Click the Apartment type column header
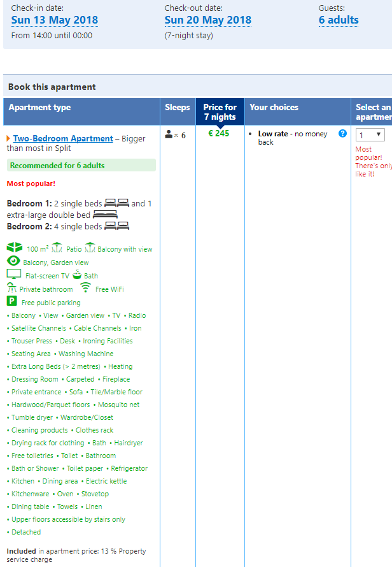This screenshot has width=392, height=567. [39, 108]
